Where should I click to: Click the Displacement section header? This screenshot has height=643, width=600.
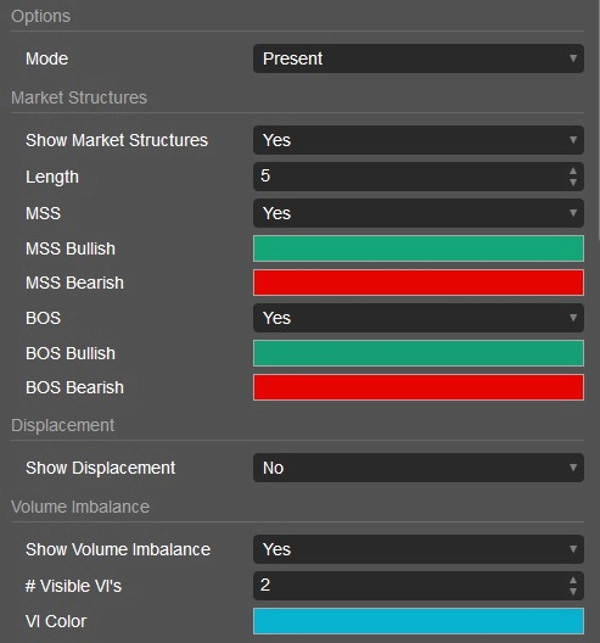(63, 425)
